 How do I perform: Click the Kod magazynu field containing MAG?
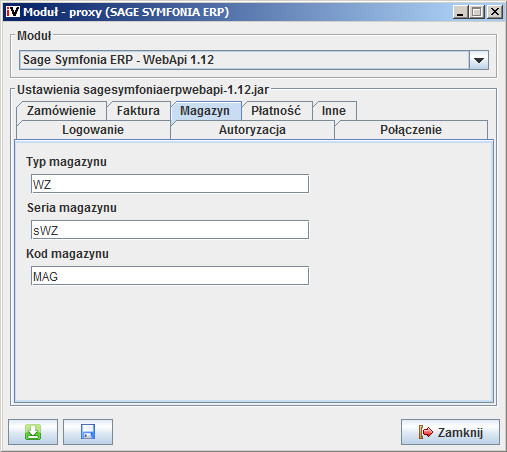170,276
